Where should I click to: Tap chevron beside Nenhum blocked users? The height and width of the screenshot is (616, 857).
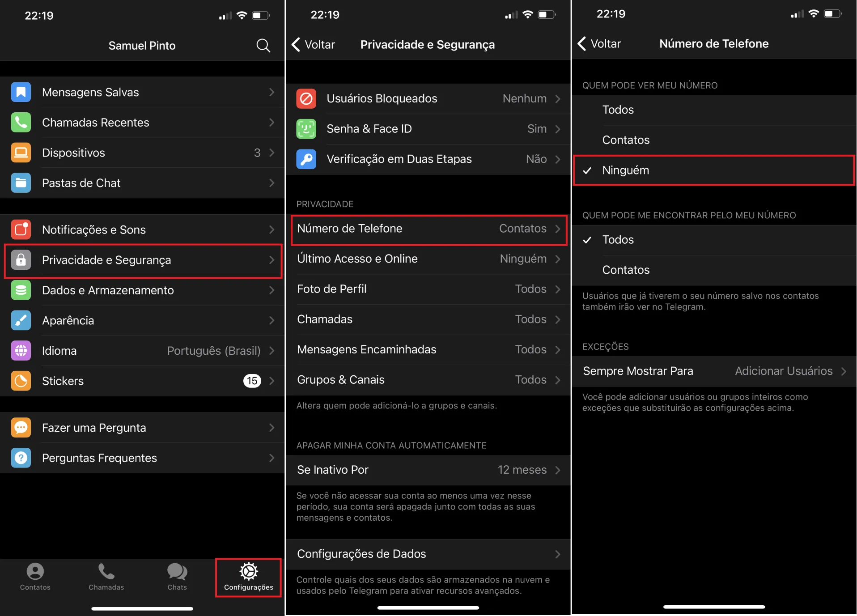558,99
